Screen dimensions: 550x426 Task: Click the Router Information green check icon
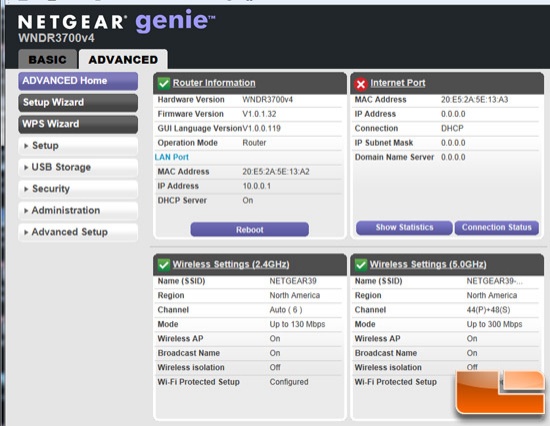163,84
